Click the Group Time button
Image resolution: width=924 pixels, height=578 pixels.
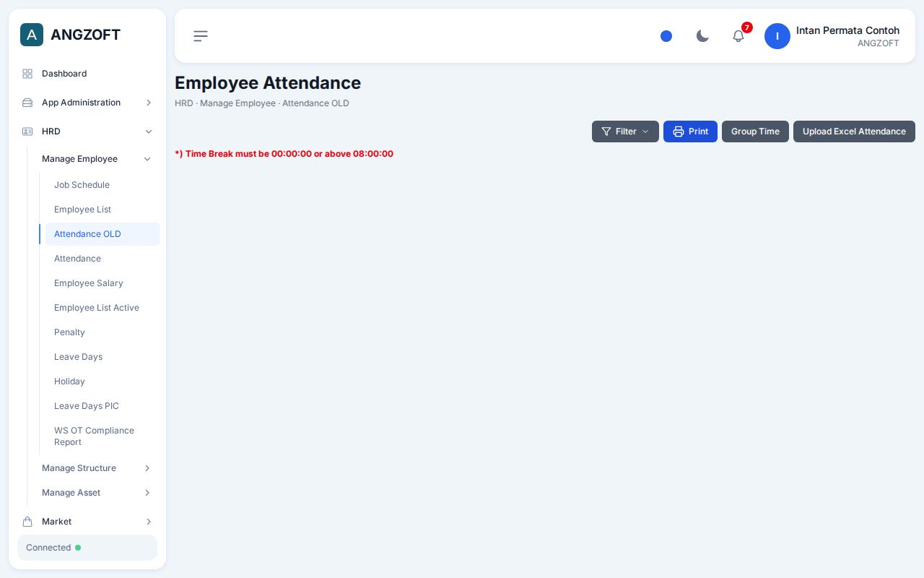(755, 131)
